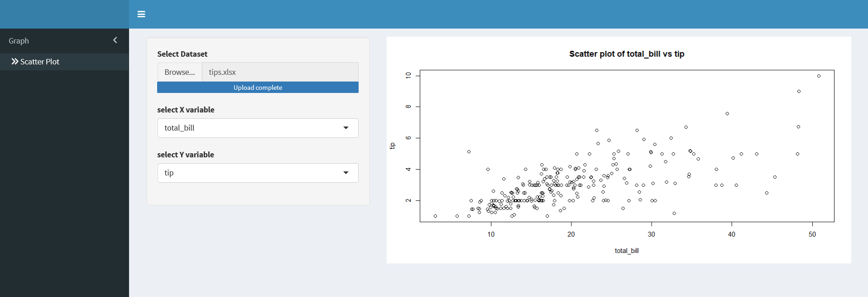Click the select Y variable label

pos(186,155)
